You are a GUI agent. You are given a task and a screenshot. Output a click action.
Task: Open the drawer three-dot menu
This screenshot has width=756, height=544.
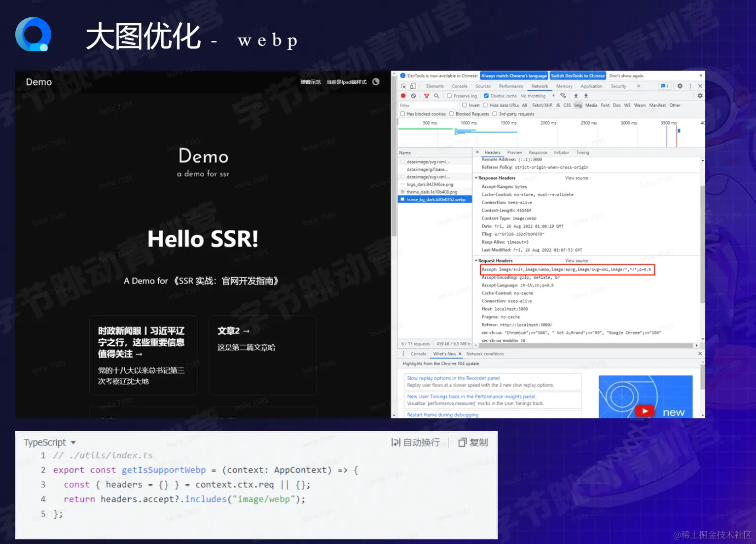403,354
